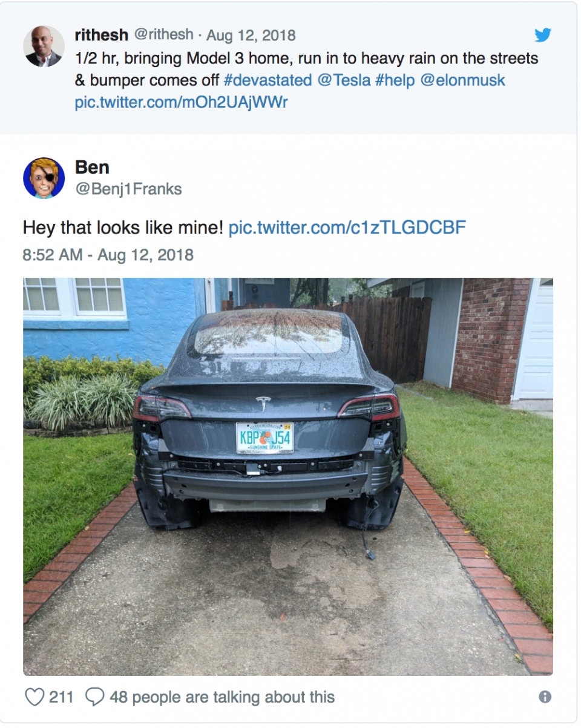This screenshot has height=728, width=581.
Task: Click the Aug 12, 2018 quoted date
Action: pyautogui.click(x=251, y=35)
